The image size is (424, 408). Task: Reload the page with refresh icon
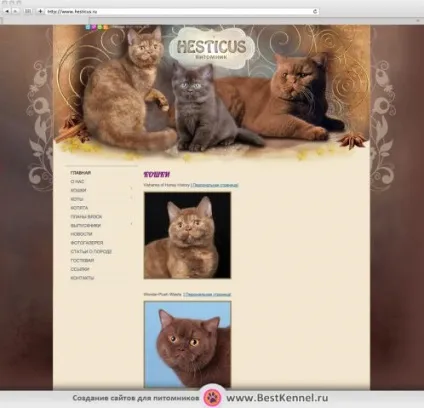point(315,11)
